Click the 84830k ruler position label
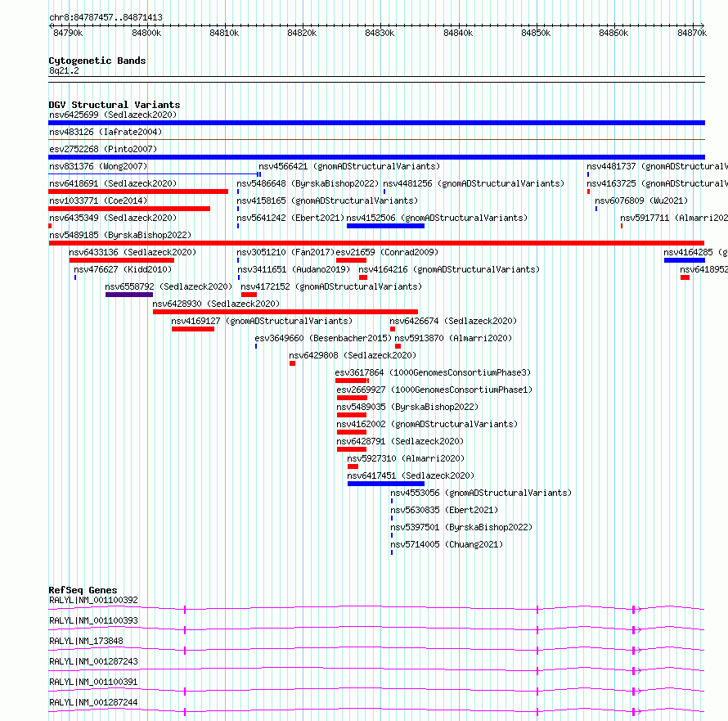Viewport: 728px width, 721px height. pos(380,33)
